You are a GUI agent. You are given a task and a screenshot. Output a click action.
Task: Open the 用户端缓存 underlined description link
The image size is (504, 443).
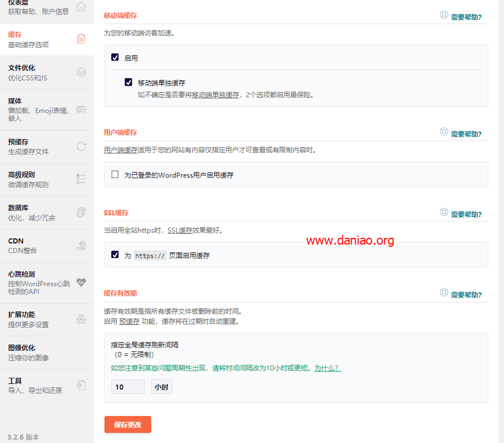coord(121,150)
